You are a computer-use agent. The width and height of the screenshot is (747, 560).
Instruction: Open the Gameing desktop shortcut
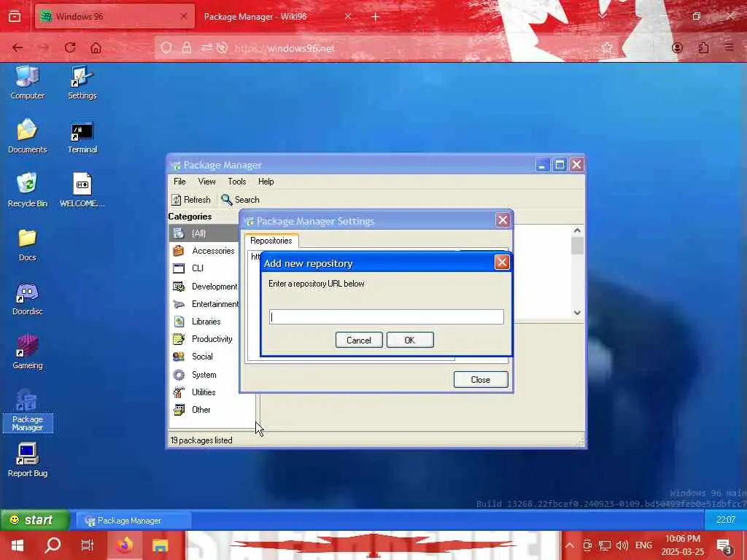coord(27,352)
